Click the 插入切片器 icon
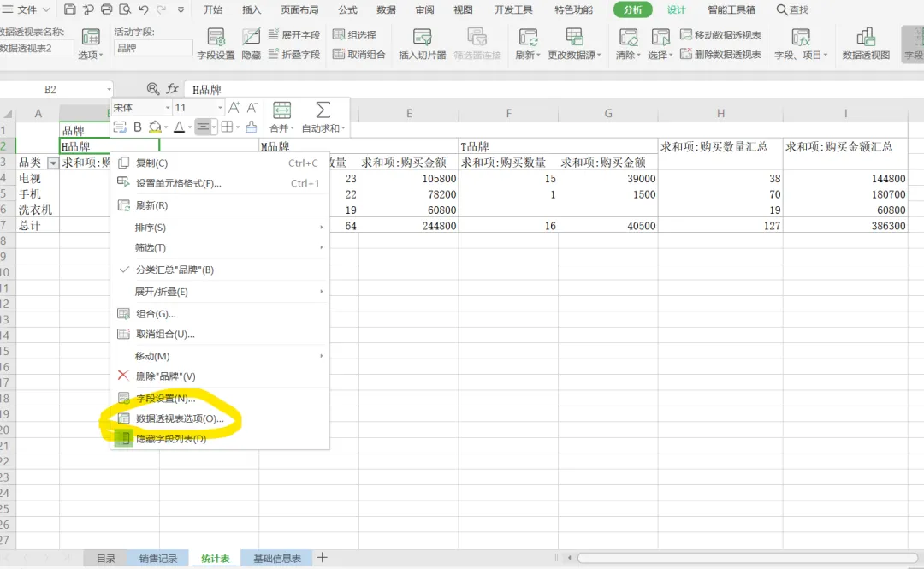 click(422, 38)
